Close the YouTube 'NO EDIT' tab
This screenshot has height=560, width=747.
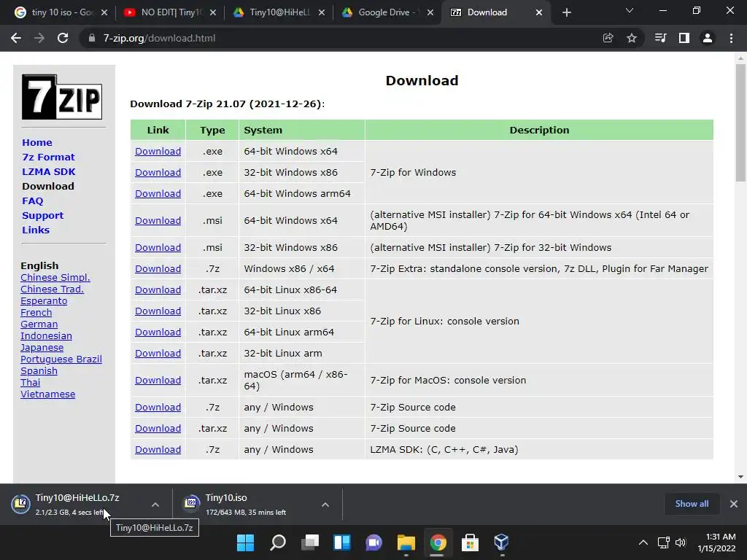pyautogui.click(x=213, y=12)
